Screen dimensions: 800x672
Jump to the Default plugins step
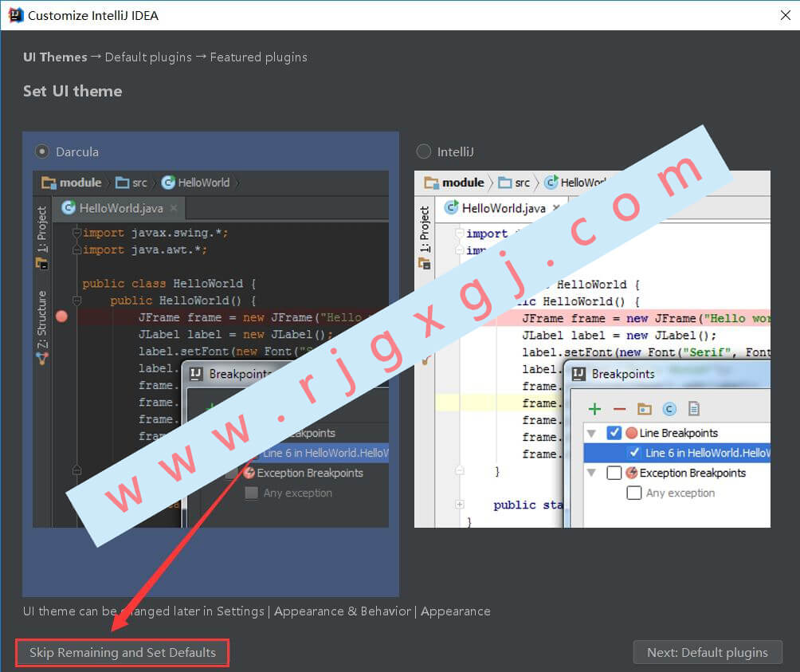pos(148,57)
